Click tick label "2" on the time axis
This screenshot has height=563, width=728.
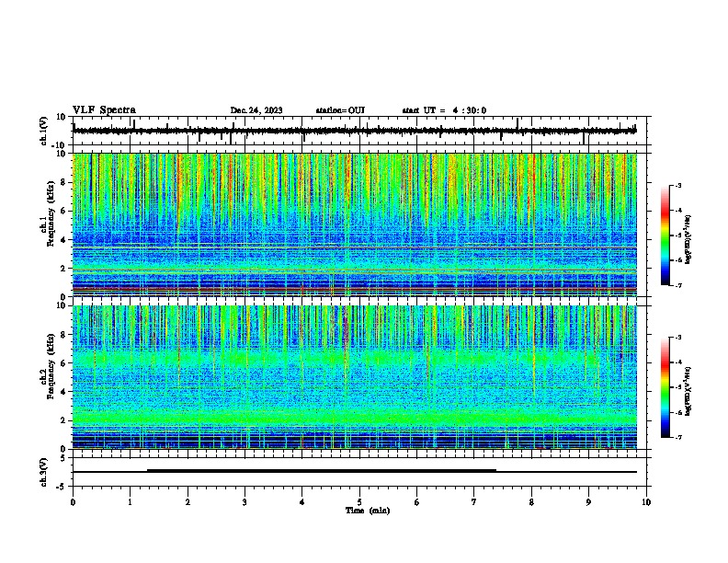click(x=188, y=502)
